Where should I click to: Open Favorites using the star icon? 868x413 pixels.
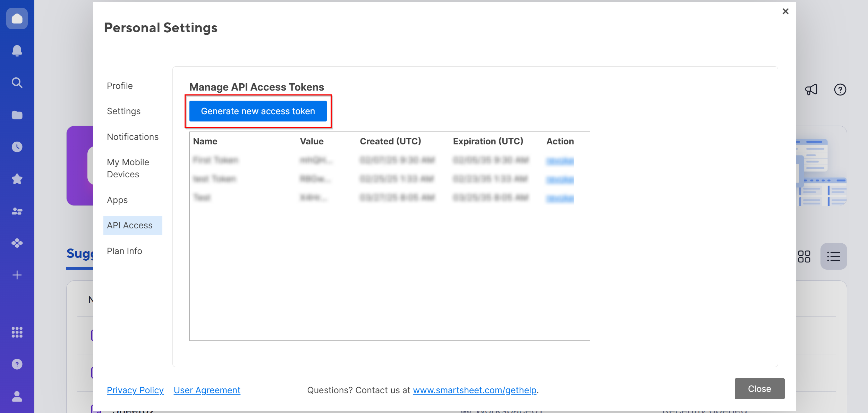pyautogui.click(x=17, y=179)
